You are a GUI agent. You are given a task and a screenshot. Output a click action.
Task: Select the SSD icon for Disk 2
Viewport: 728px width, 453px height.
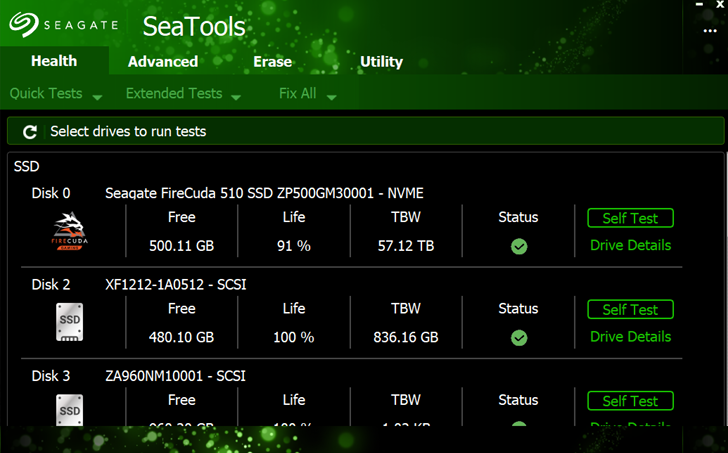[70, 322]
